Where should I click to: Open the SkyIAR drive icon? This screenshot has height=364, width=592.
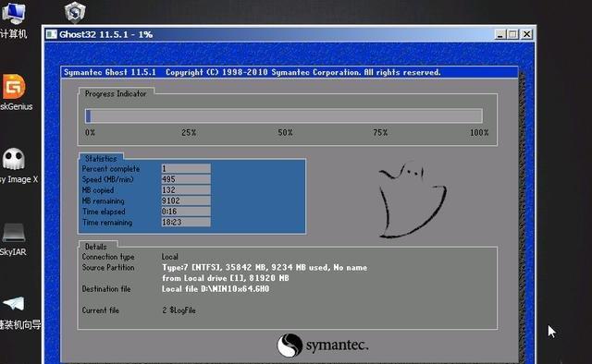pos(14,233)
